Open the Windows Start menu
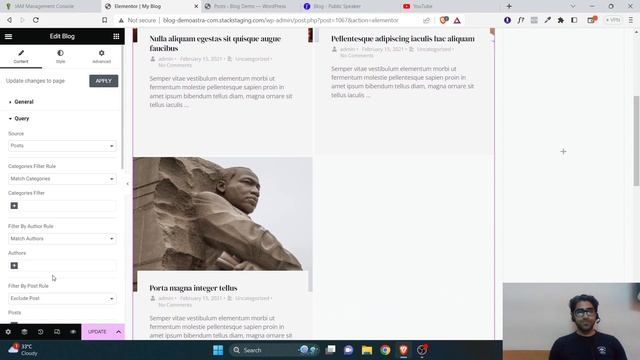640x360 pixels. tap(218, 350)
